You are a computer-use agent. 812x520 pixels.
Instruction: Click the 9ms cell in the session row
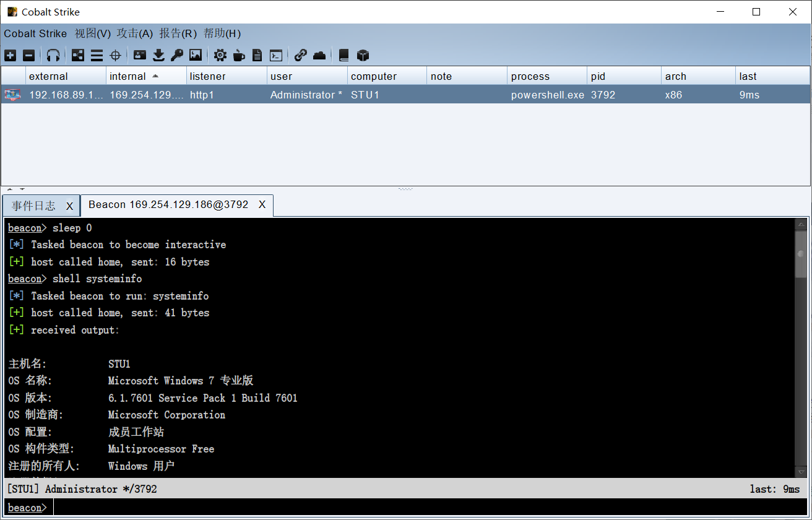pyautogui.click(x=772, y=95)
